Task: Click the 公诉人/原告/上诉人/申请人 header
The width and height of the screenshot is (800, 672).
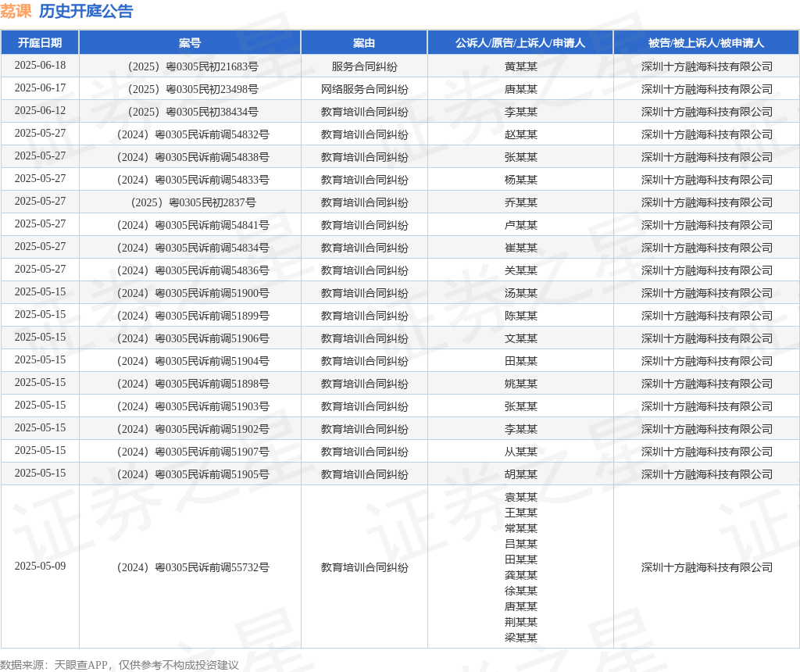Action: 520,43
